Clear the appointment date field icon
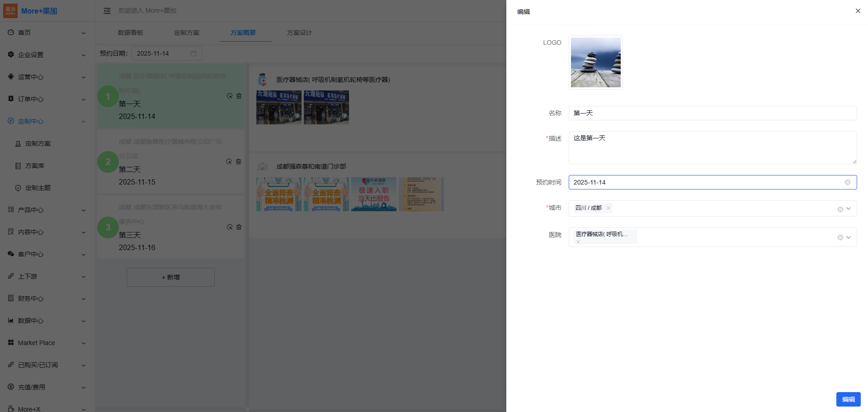 [x=847, y=182]
